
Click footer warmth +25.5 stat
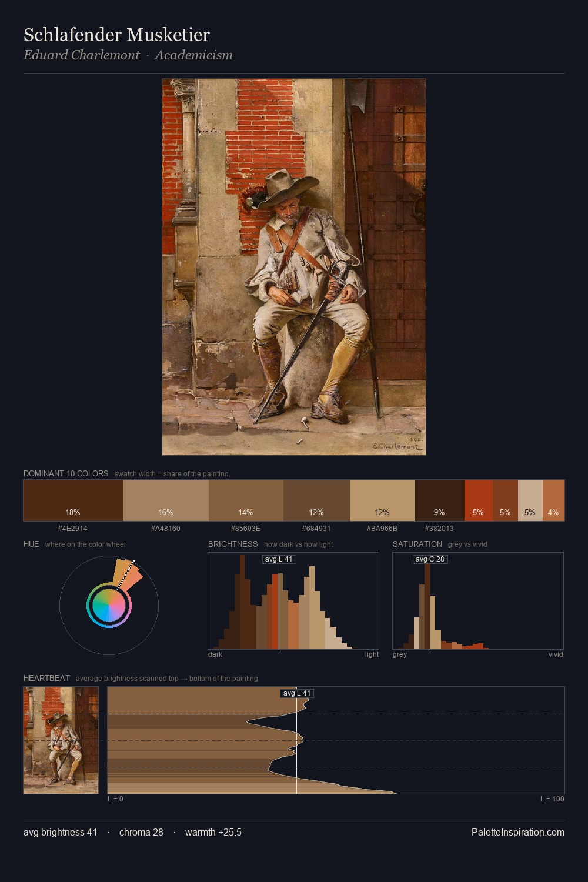(213, 832)
